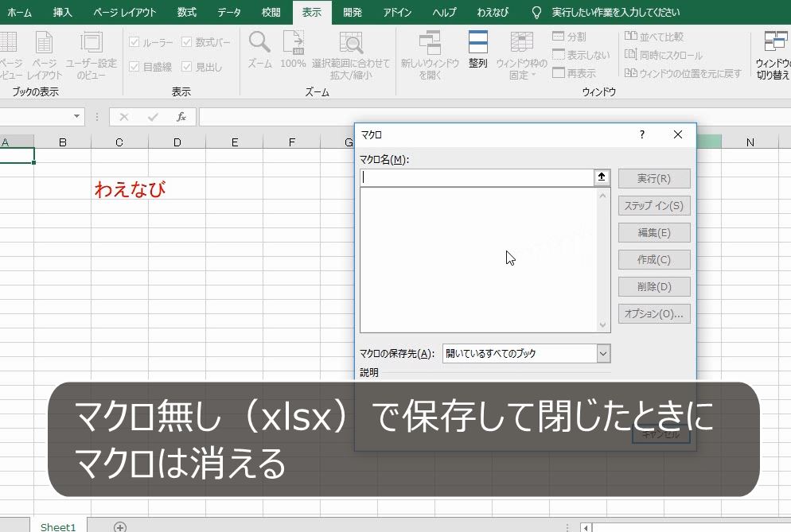This screenshot has width=791, height=532.
Task: Click Edit (編集) macro button
Action: point(654,232)
